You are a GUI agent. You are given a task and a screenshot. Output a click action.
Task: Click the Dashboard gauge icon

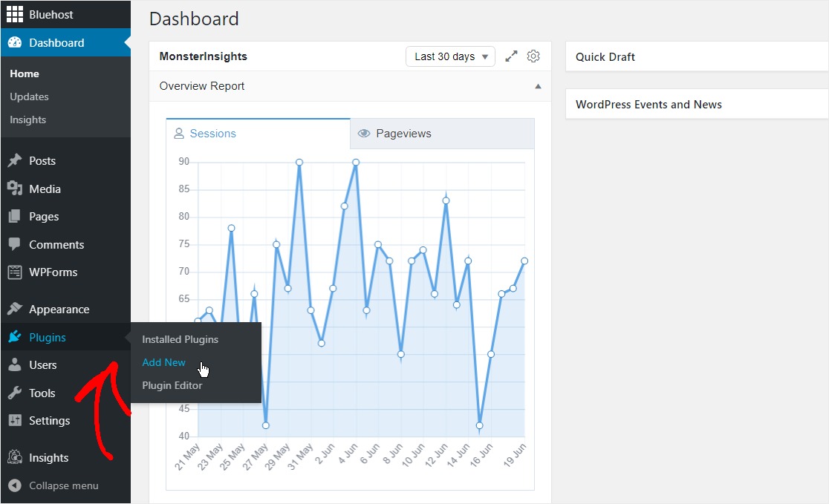click(x=15, y=43)
